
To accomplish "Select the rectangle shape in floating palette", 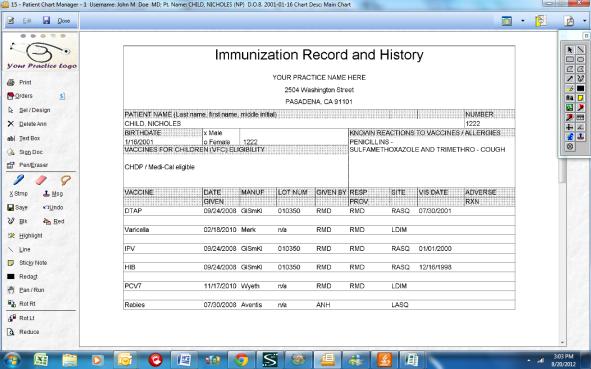I will pyautogui.click(x=570, y=60).
